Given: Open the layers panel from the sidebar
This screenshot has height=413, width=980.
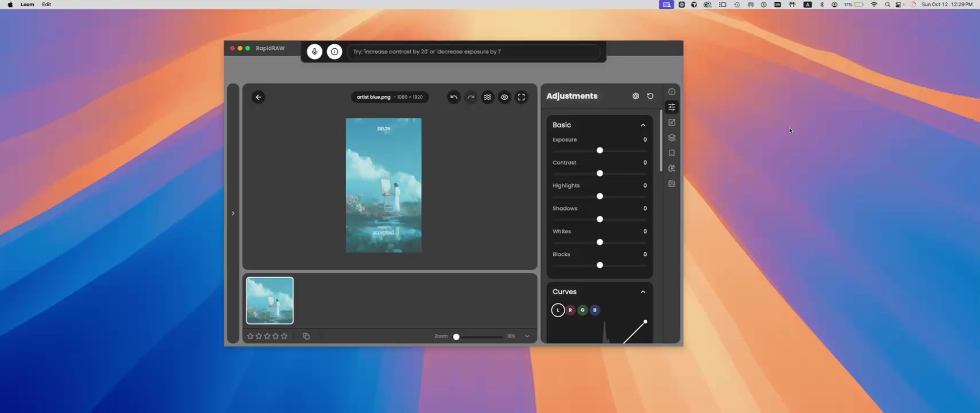Looking at the screenshot, I should tap(672, 138).
